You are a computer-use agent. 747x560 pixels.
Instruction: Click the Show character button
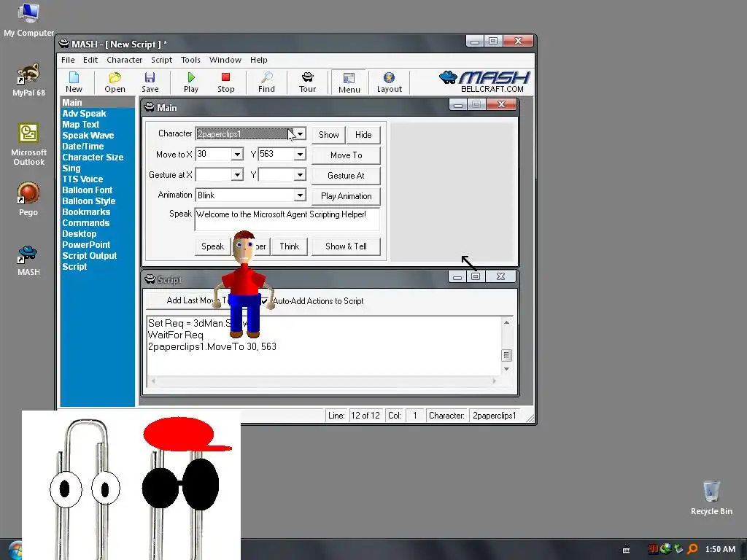329,135
